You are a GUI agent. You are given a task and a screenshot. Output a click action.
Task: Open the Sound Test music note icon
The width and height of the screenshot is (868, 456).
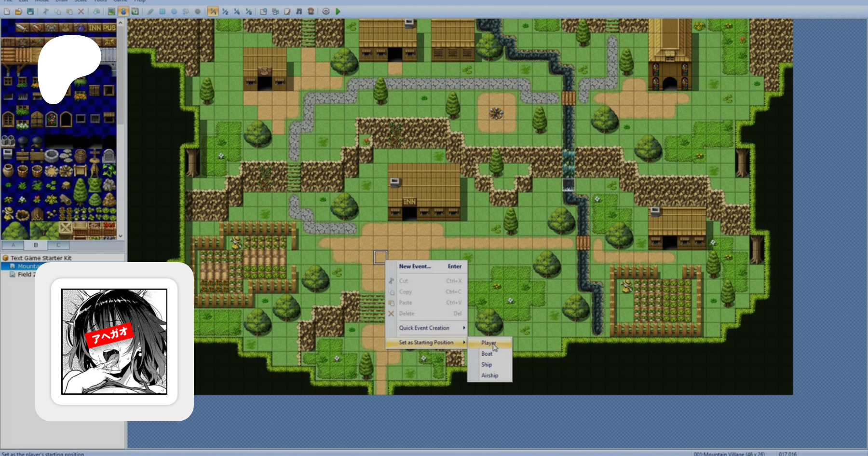point(299,11)
